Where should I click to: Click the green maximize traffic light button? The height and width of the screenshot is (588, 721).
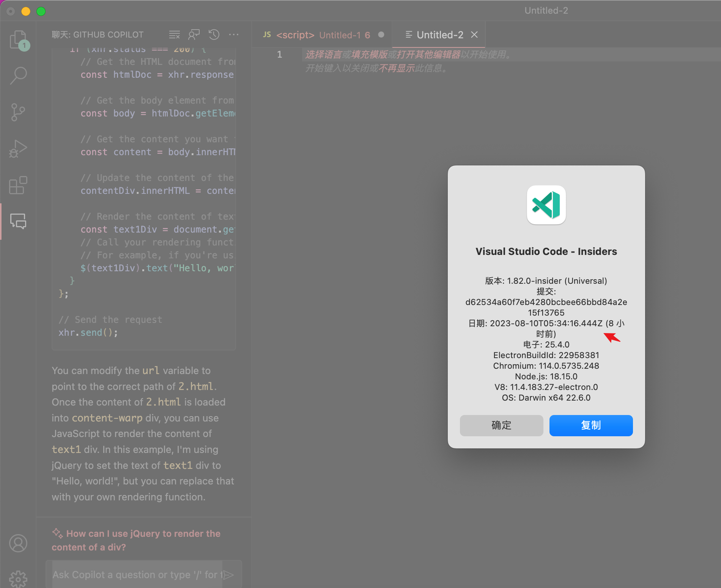click(41, 11)
